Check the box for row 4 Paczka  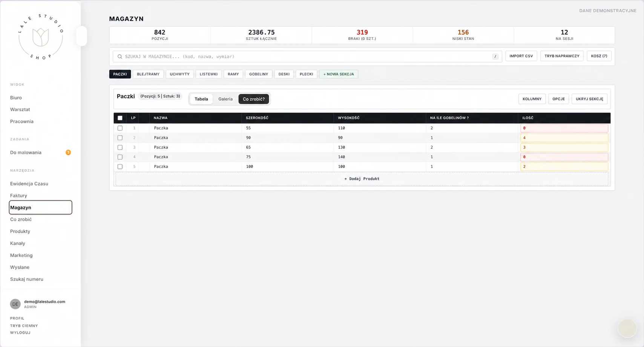pos(120,157)
